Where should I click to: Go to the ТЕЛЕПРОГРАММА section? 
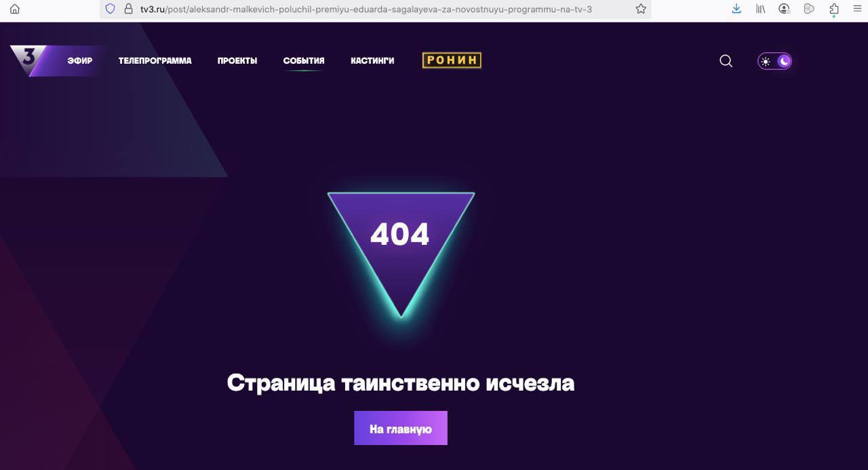(x=155, y=60)
